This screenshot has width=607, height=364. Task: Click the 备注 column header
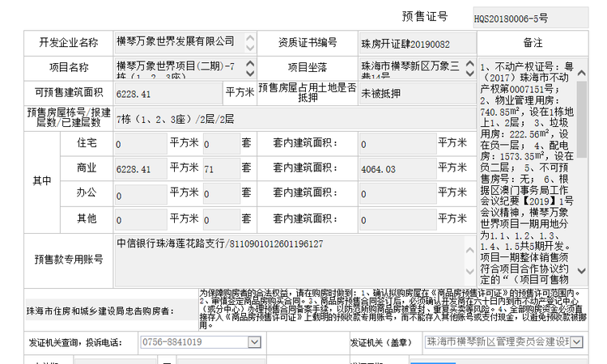[533, 43]
